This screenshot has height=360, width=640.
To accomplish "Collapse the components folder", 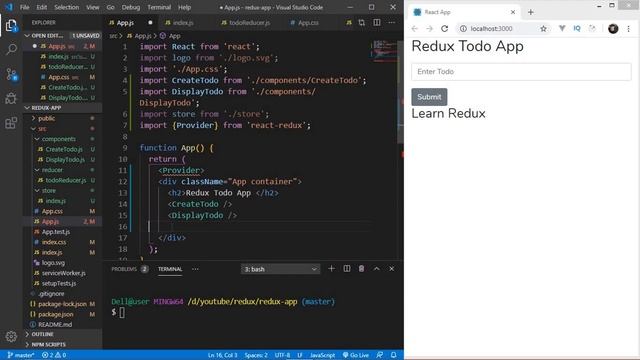I will (x=58, y=139).
